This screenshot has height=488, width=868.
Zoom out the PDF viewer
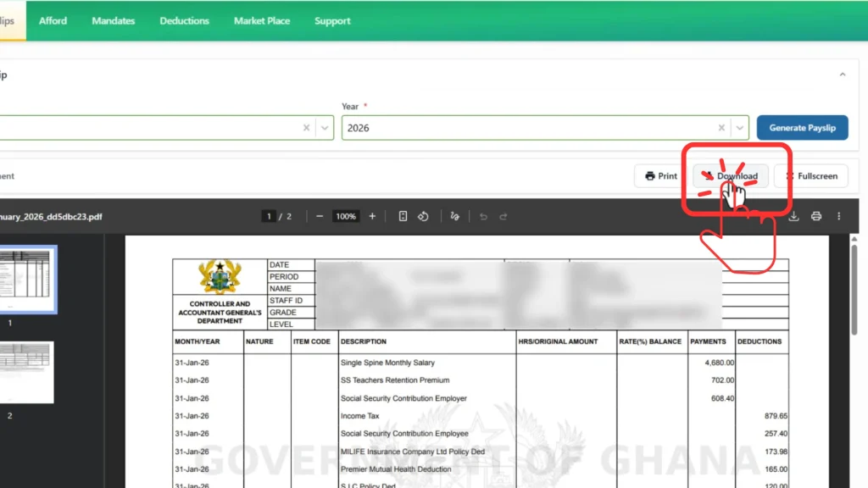320,216
